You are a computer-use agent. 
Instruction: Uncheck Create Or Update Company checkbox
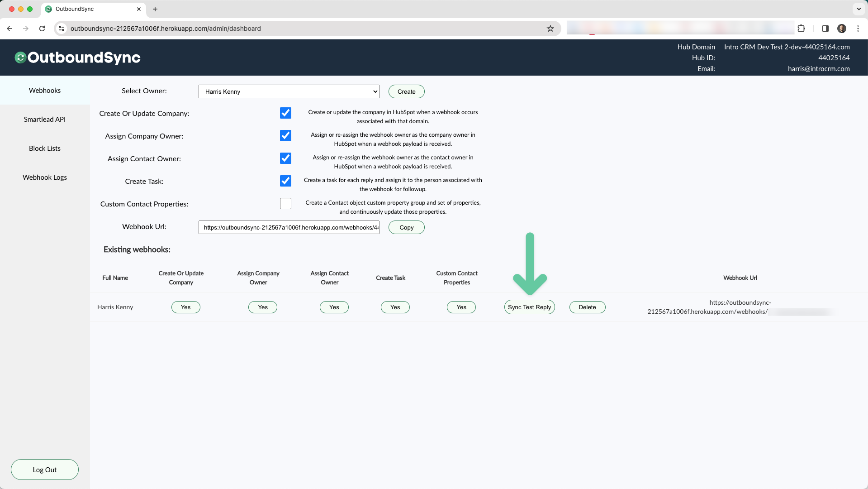tap(285, 113)
